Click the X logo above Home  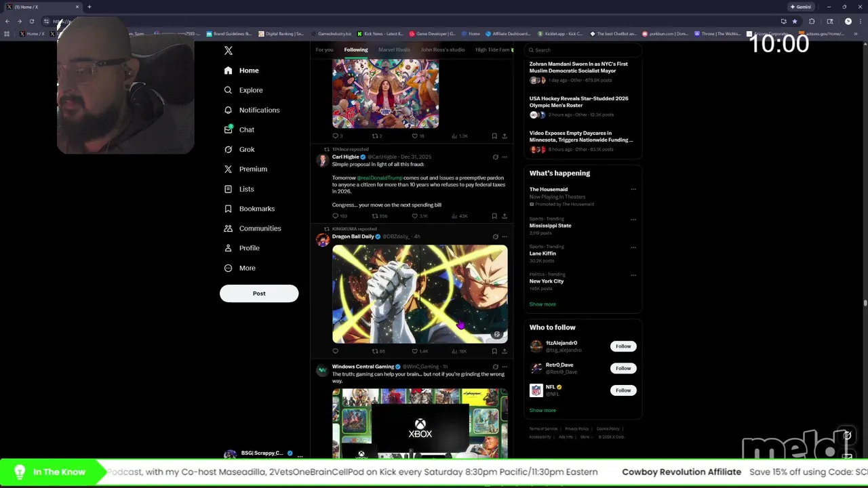(x=229, y=51)
